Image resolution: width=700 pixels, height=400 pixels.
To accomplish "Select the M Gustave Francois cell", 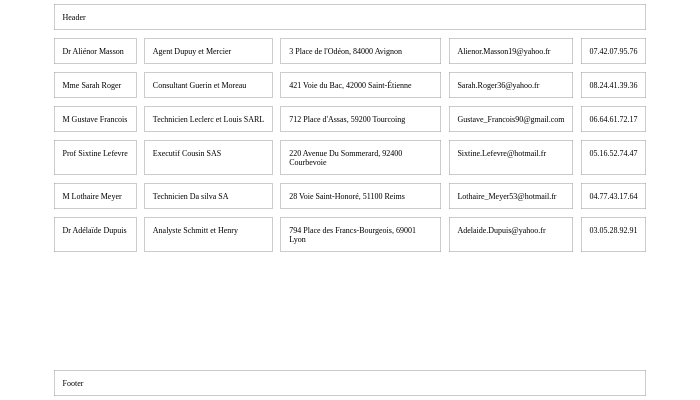I will coord(95,119).
